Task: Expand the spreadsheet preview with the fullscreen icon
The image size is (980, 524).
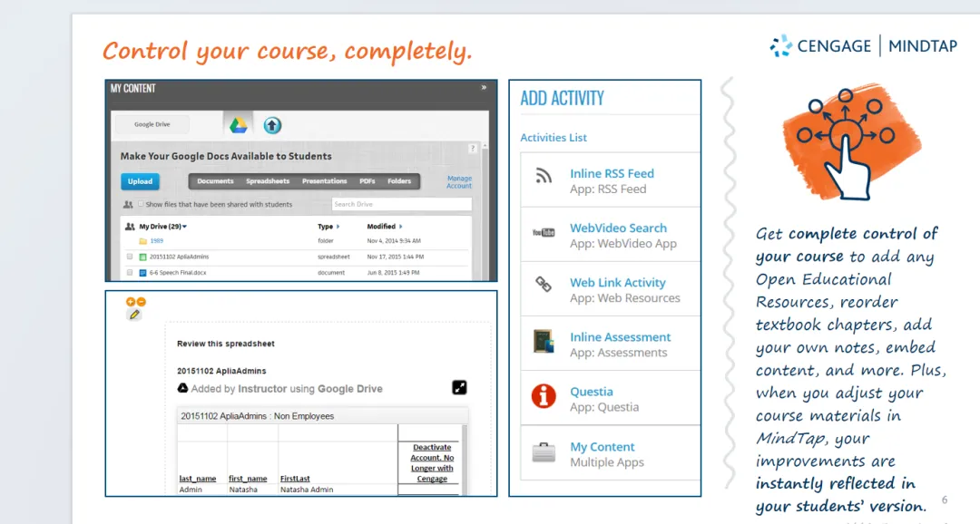Action: pos(459,388)
